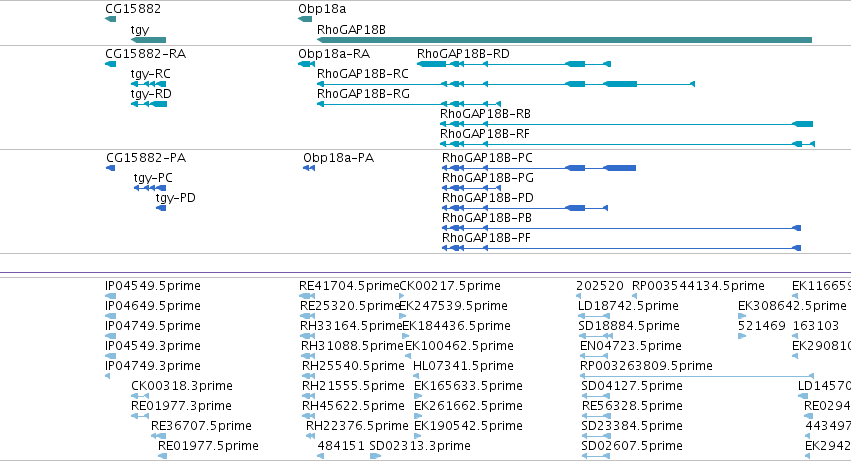Select EST EK100462.5prime
Viewport: 851px width, 461px height.
[x=459, y=346]
